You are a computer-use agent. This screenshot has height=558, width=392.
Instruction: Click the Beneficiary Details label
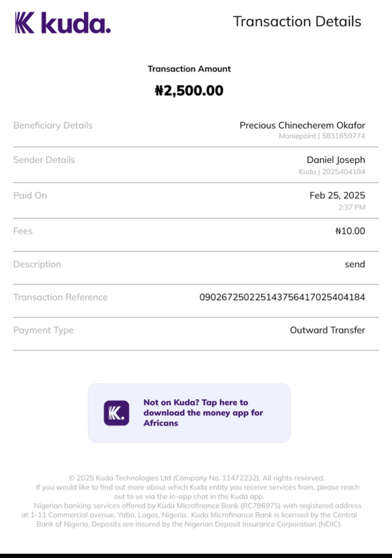[53, 125]
